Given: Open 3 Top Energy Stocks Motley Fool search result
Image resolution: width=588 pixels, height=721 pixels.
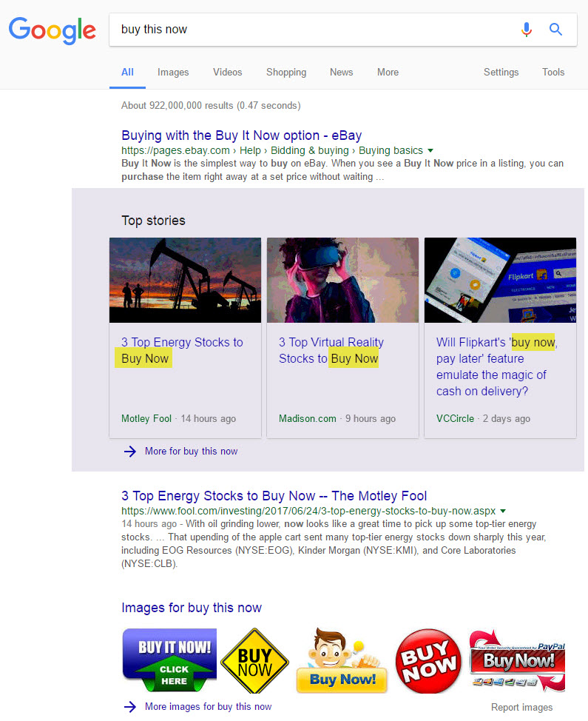Looking at the screenshot, I should [x=274, y=496].
